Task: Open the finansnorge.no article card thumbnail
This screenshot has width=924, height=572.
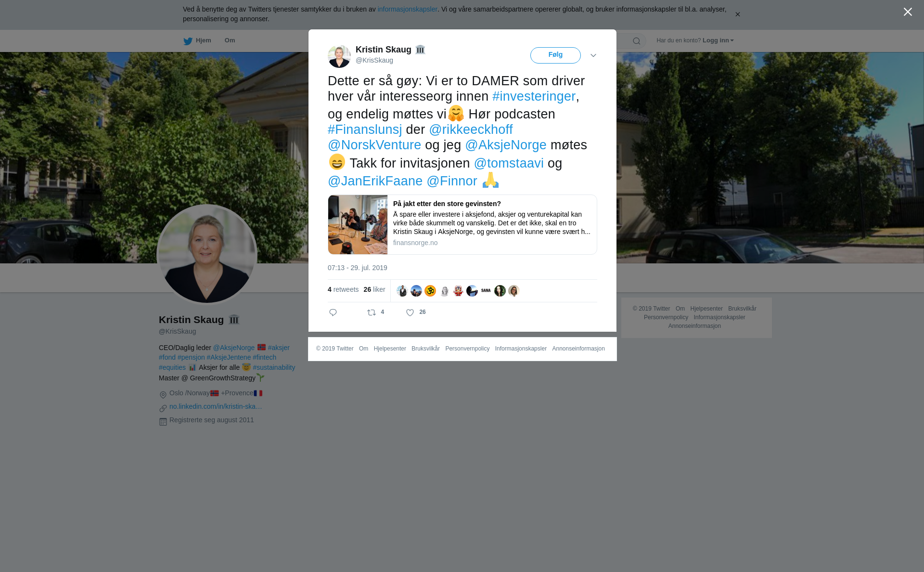Action: point(358,224)
